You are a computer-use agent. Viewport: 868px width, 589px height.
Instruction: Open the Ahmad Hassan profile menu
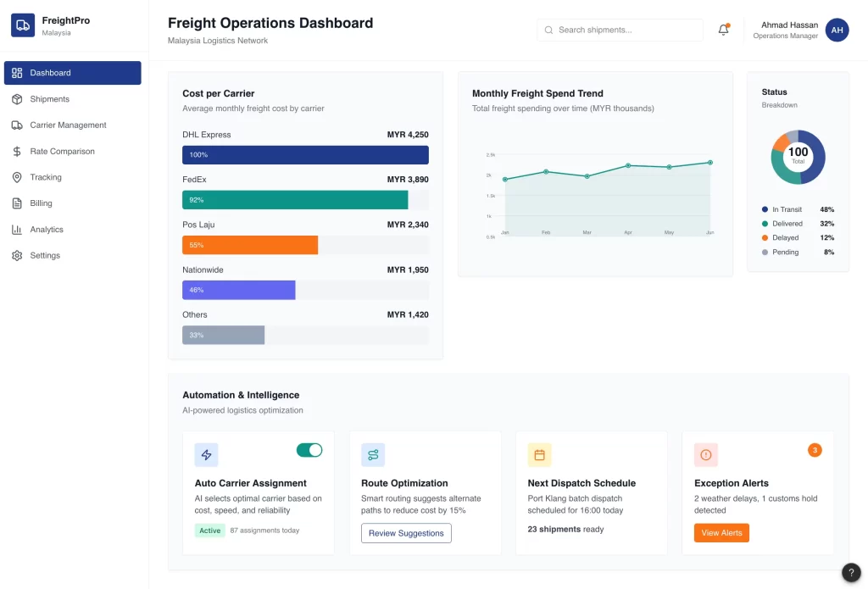[x=788, y=30]
